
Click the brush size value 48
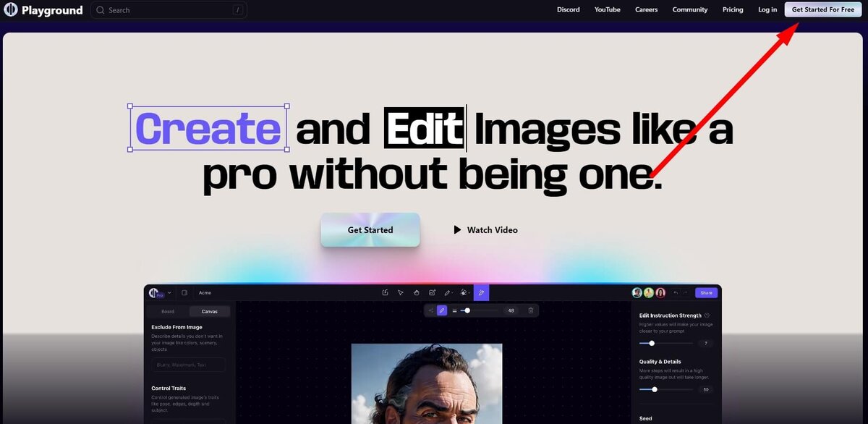tap(511, 310)
